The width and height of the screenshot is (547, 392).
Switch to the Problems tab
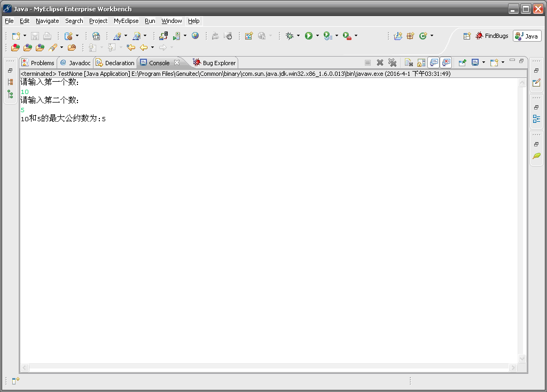click(38, 63)
